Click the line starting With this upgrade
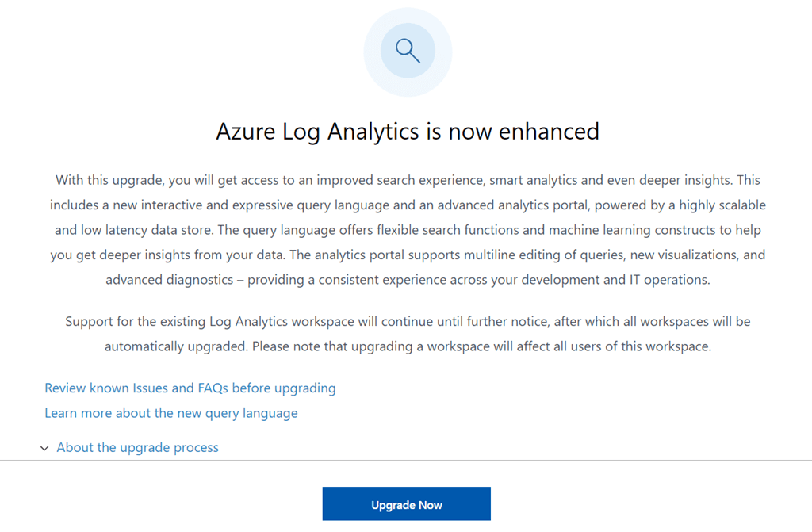Image resolution: width=812 pixels, height=532 pixels. click(x=408, y=180)
